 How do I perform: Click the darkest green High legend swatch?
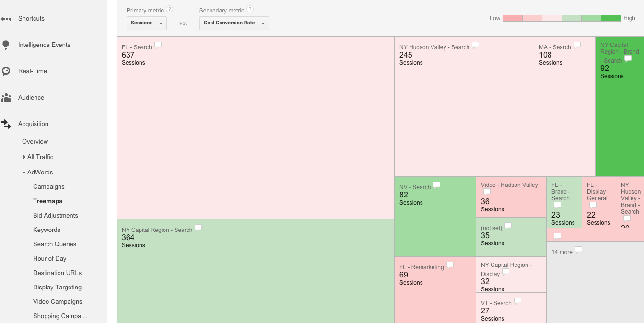coord(610,18)
